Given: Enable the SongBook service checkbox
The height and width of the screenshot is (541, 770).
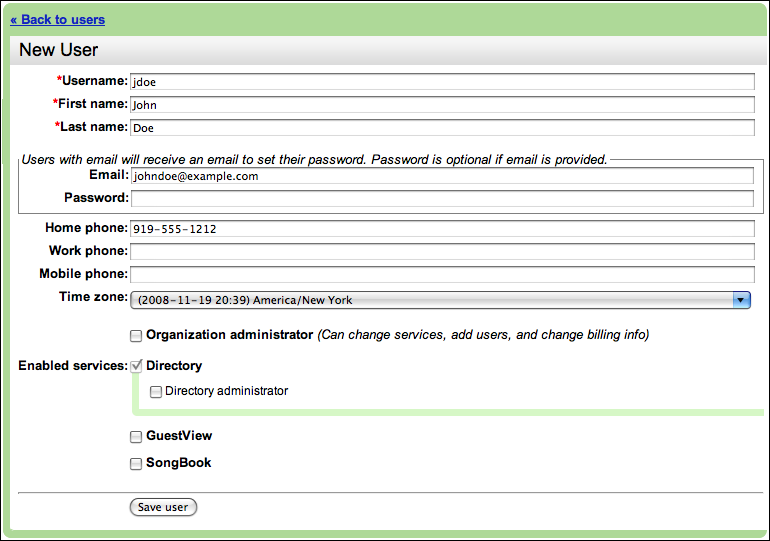Looking at the screenshot, I should [136, 464].
